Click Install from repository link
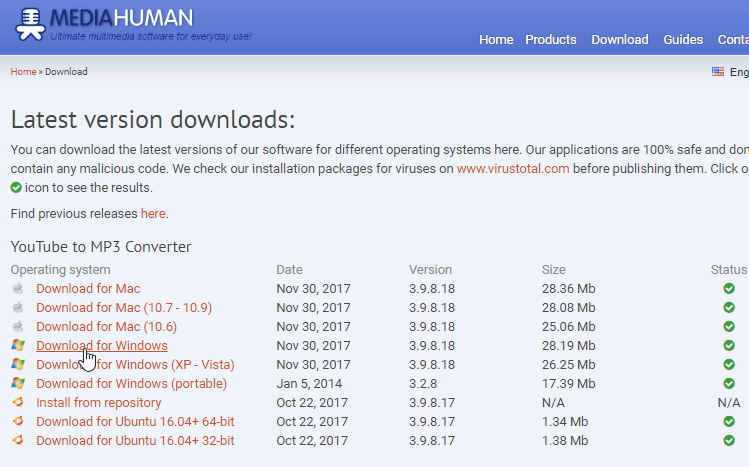The height and width of the screenshot is (467, 749). click(x=99, y=403)
